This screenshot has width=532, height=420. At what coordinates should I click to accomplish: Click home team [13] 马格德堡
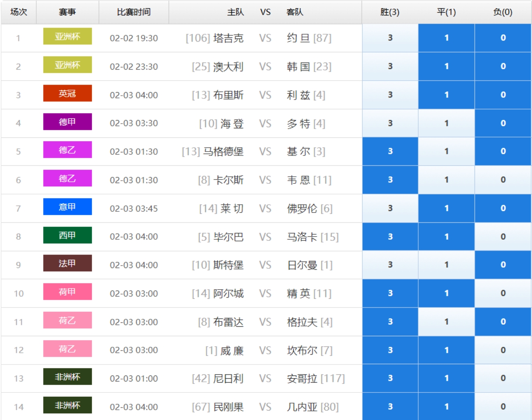(x=213, y=152)
